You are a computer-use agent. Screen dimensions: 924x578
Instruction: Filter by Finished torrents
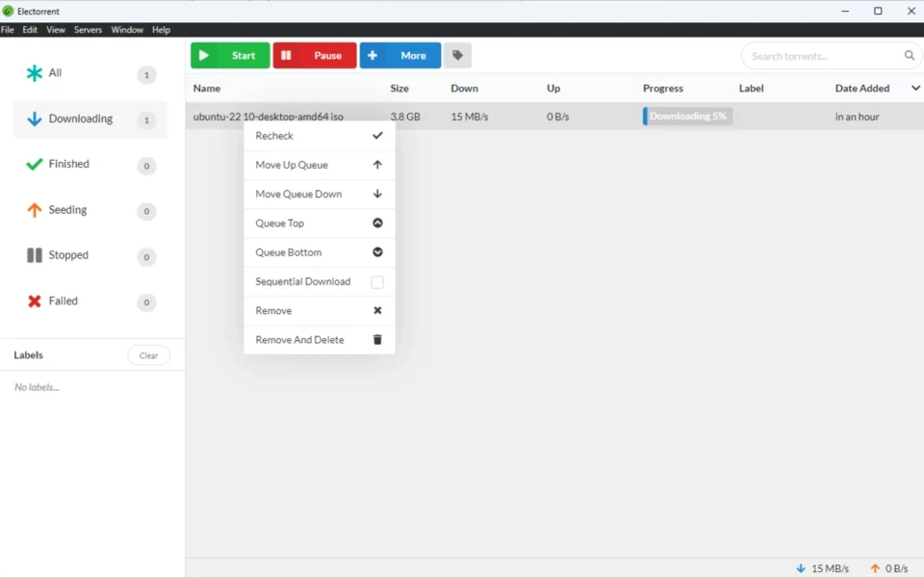click(x=90, y=165)
